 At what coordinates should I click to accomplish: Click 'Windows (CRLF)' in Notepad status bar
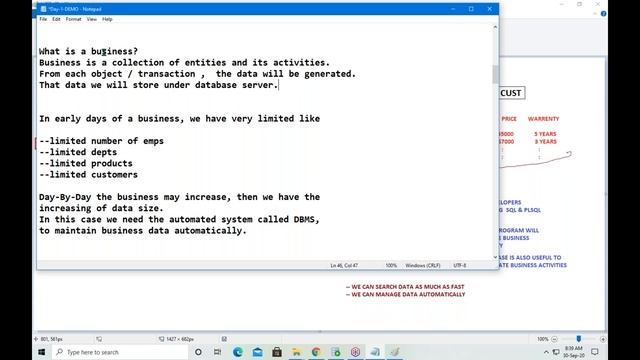pos(423,265)
